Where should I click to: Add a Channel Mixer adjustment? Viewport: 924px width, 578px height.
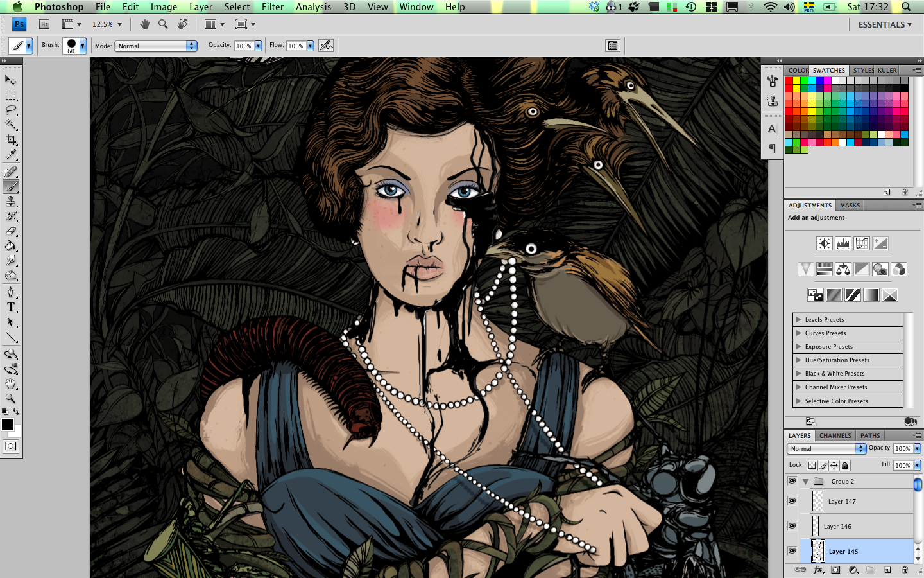tap(899, 269)
